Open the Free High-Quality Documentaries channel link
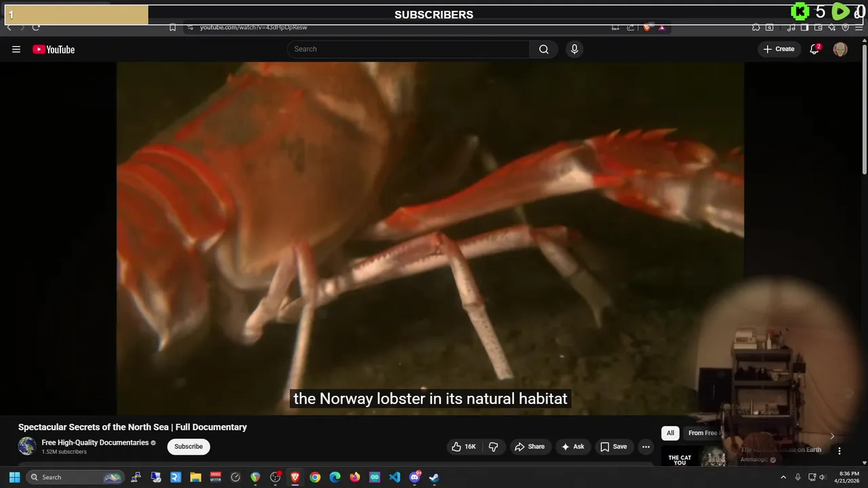 [x=95, y=443]
